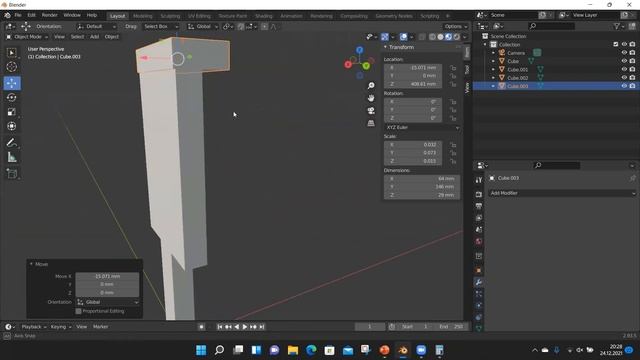
Task: Open Windows Start menu
Action: click(x=201, y=350)
